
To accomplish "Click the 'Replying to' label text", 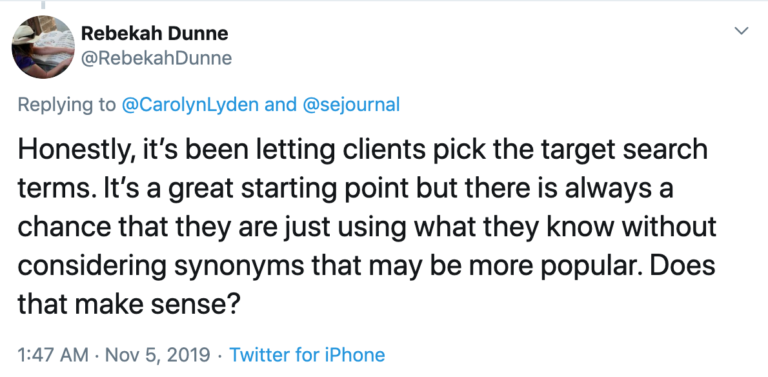I will 67,105.
